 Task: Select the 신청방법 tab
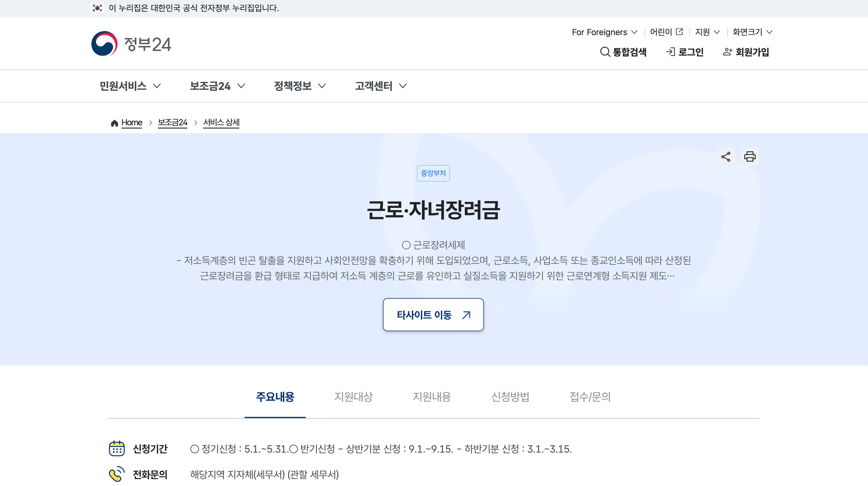[510, 397]
